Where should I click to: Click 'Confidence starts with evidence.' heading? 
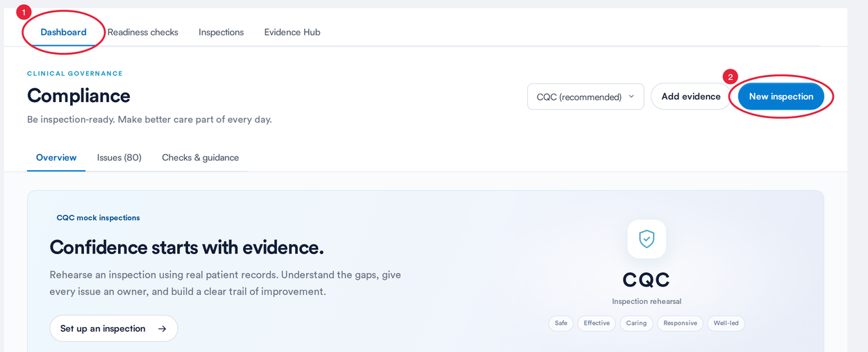187,247
